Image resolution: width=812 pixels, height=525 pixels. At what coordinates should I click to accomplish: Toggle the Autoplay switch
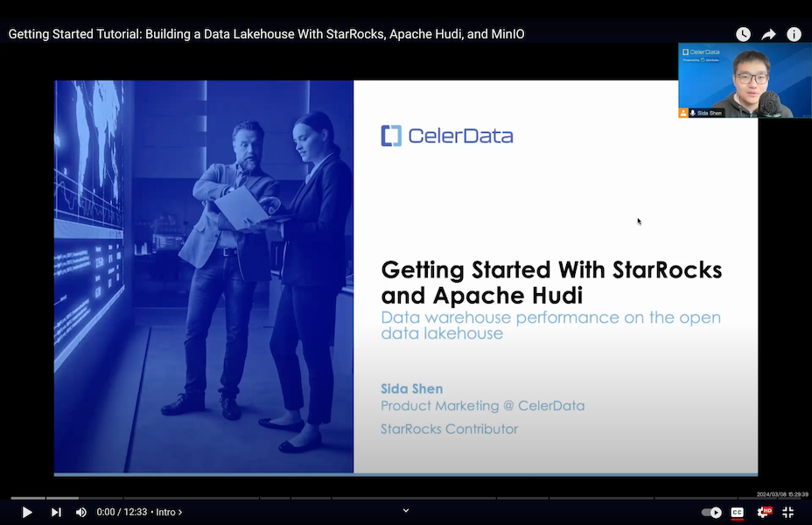[711, 512]
